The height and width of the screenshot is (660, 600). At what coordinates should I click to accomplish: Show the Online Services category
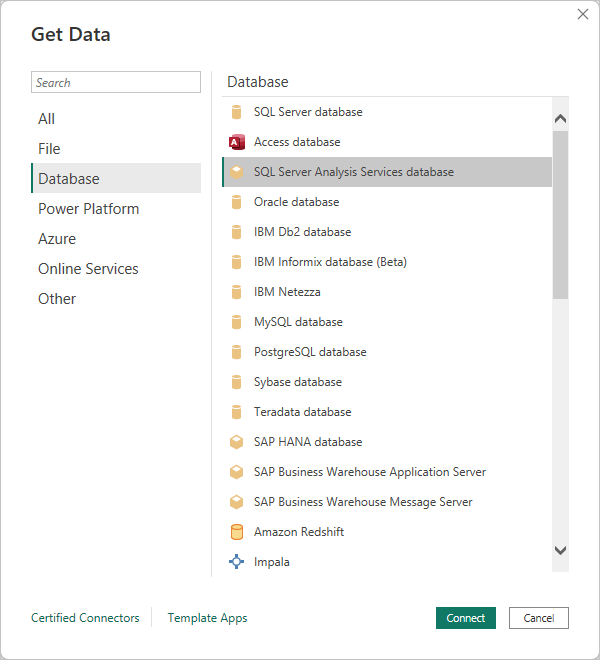[x=116, y=269]
